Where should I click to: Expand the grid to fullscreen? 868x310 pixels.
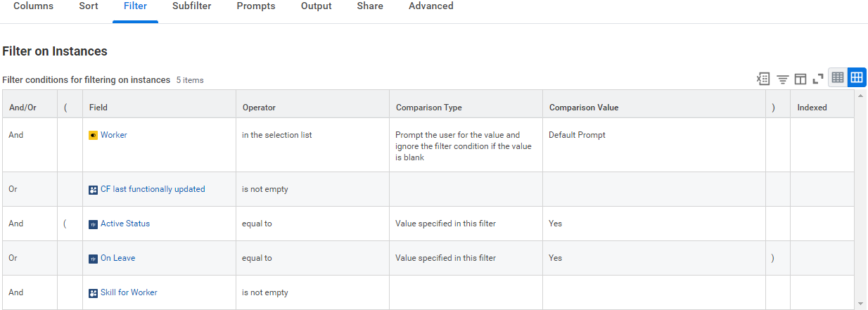click(818, 79)
